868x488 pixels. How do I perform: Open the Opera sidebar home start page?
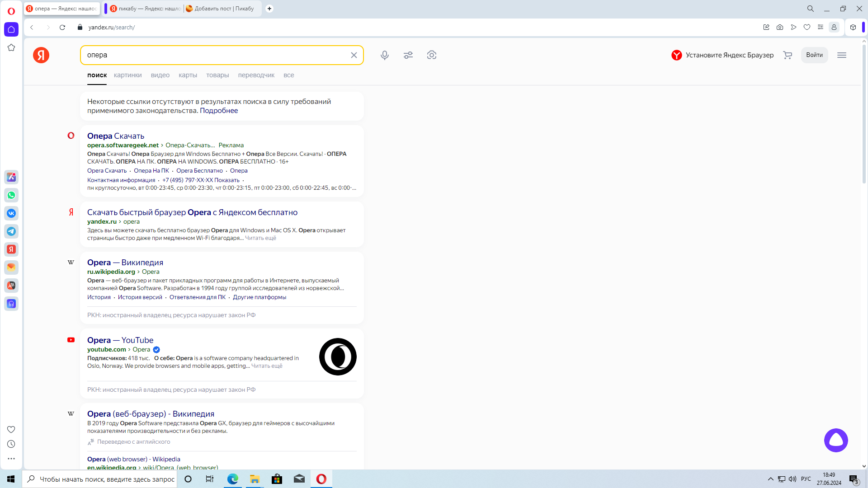(11, 29)
